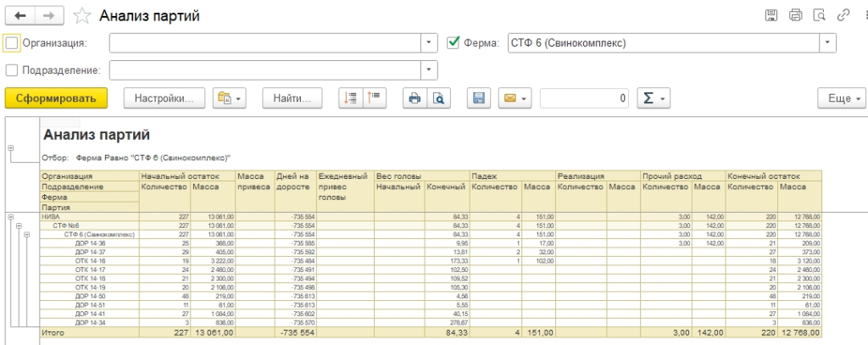Click the toolbar print preview icon
The width and height of the screenshot is (868, 345).
(438, 98)
